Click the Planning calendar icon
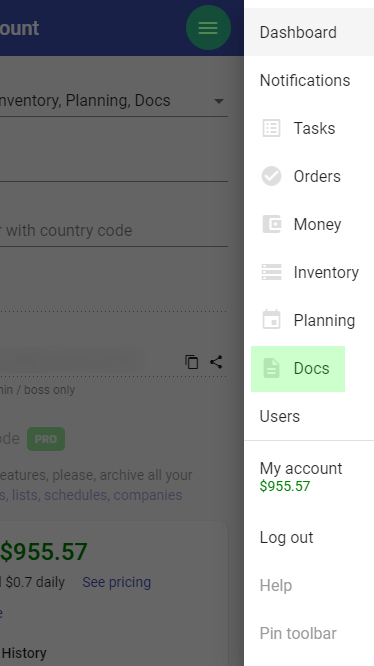Image resolution: width=374 pixels, height=666 pixels. [x=271, y=320]
